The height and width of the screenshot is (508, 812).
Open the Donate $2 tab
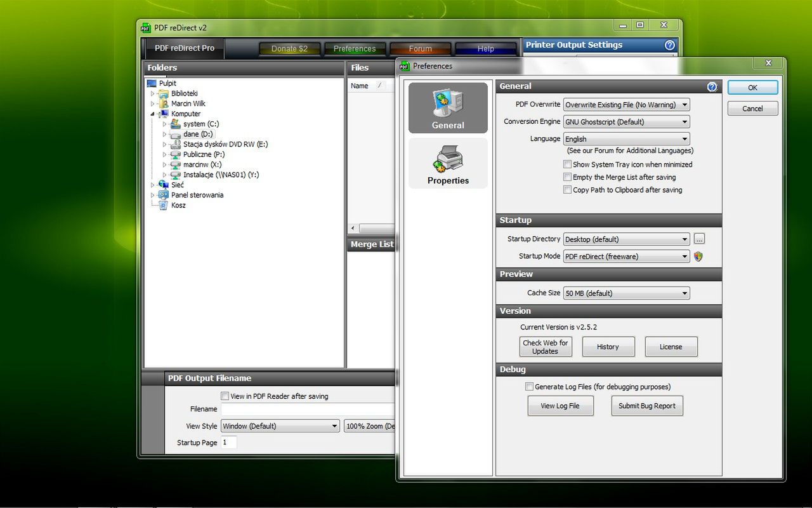[289, 49]
